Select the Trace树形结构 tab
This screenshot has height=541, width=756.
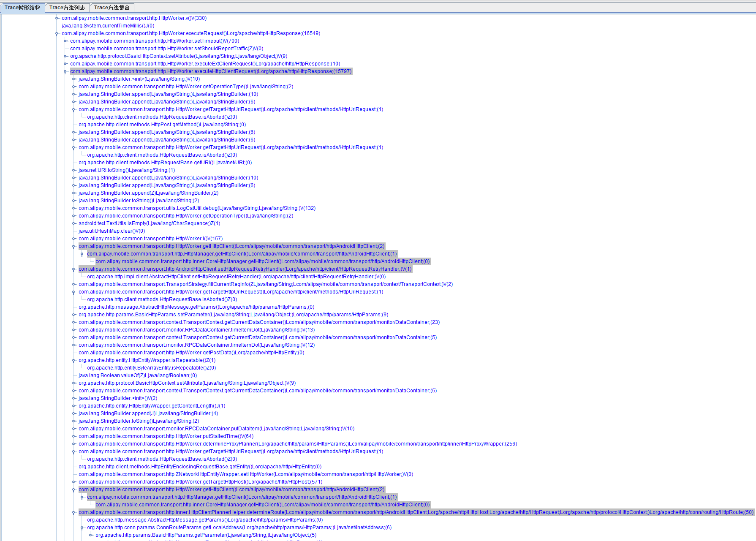coord(22,8)
